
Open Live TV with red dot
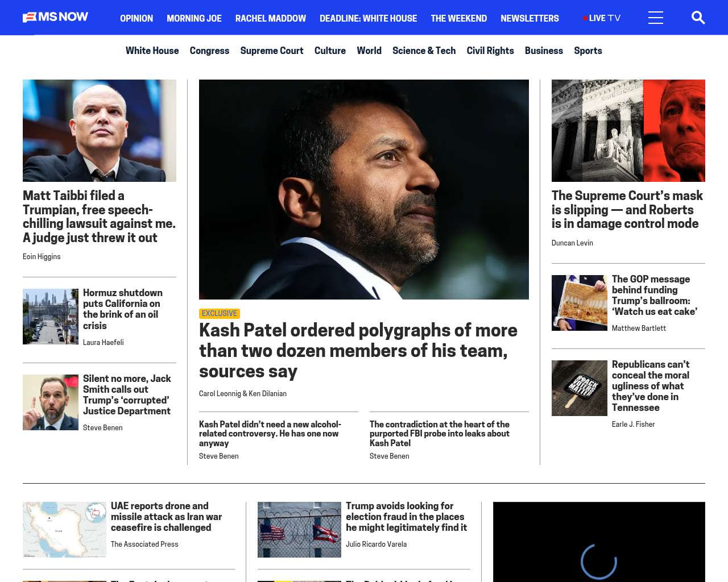point(602,18)
